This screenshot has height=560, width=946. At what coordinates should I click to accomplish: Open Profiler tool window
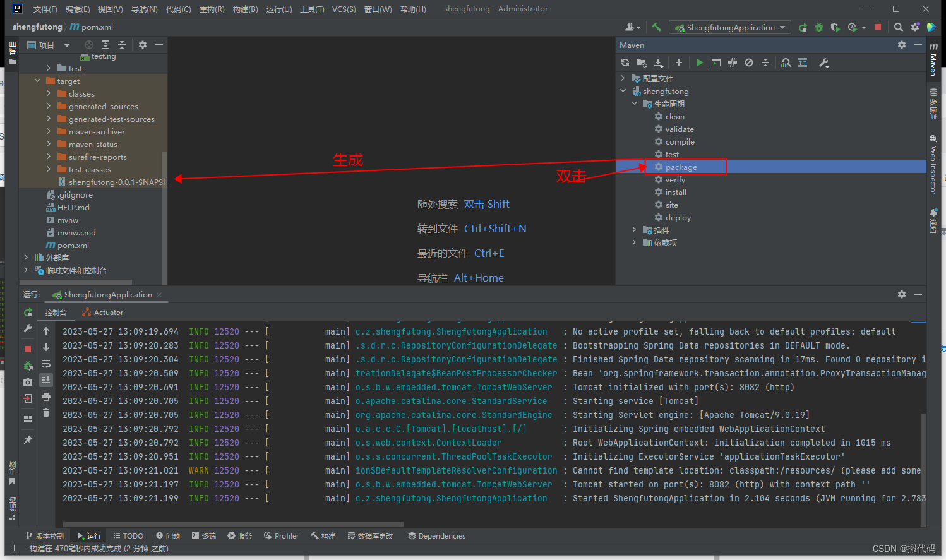(x=281, y=535)
